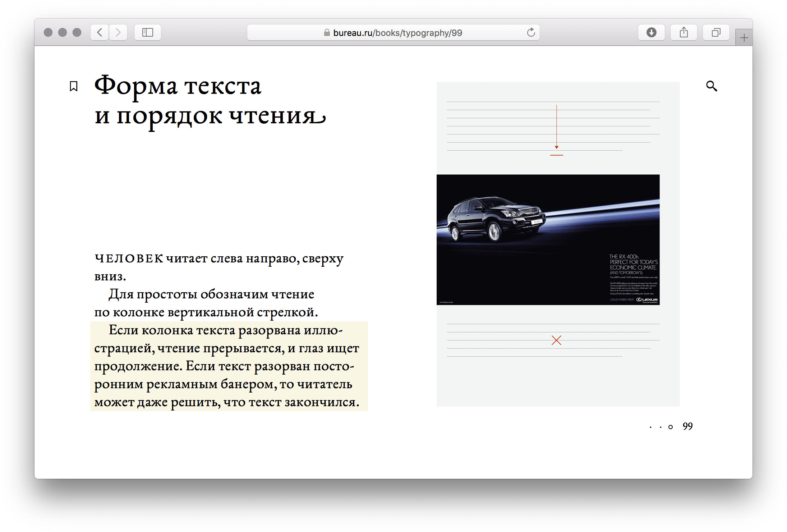
Task: Open the Share menu icon
Action: (684, 33)
